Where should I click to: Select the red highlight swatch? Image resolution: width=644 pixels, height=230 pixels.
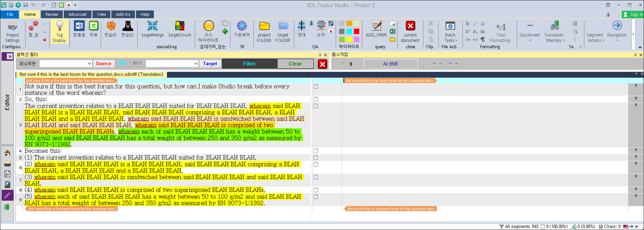tap(356, 31)
